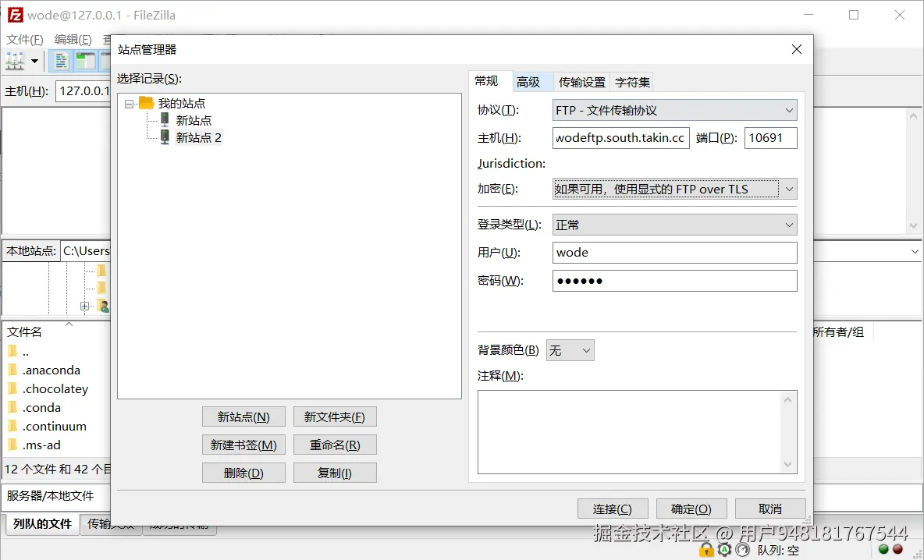Click the 用户 username field
The width and height of the screenshot is (924, 560).
[675, 253]
